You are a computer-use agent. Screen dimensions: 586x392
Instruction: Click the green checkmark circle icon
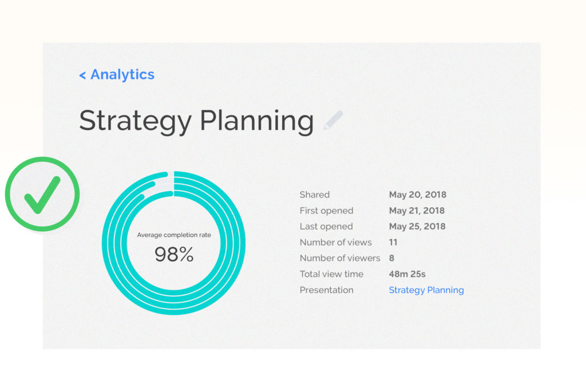[x=42, y=194]
